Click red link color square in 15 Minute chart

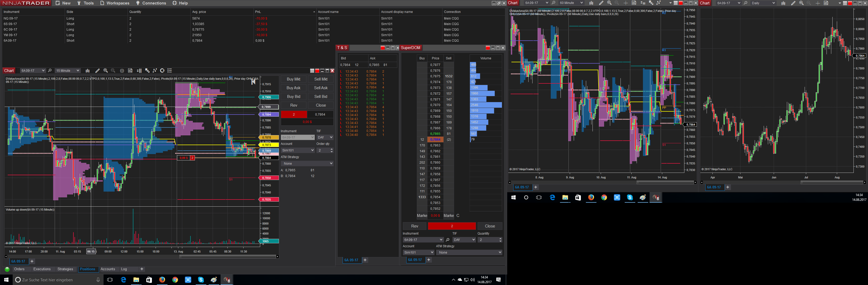(317, 71)
